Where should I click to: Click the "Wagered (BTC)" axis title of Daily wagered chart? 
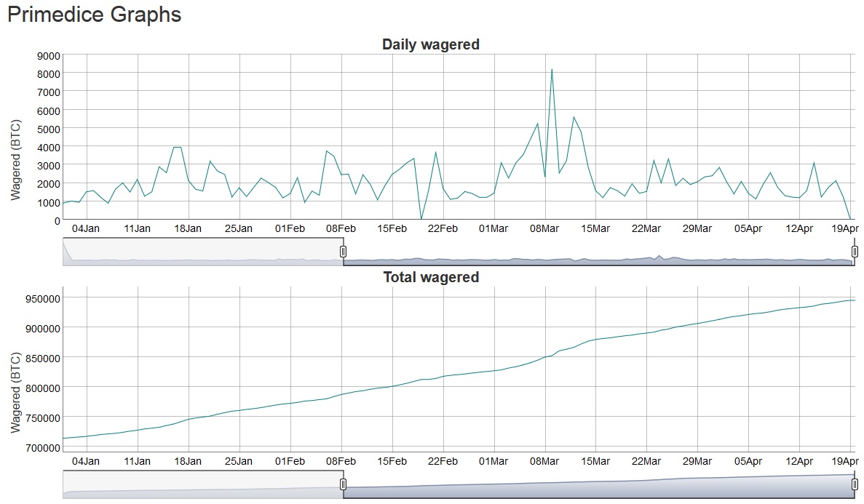pos(15,160)
